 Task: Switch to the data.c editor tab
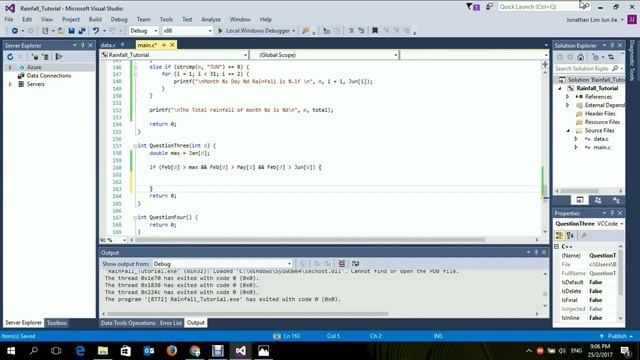point(108,45)
